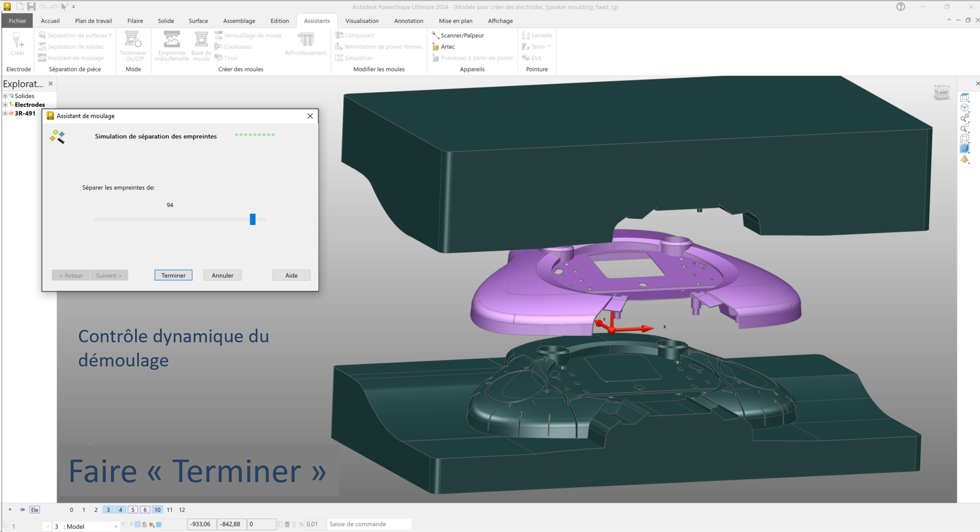Open the Artec device tool

[447, 47]
